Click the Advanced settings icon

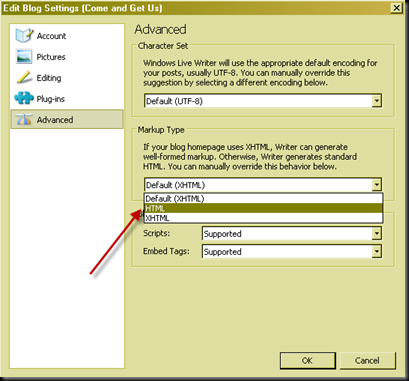[x=24, y=119]
